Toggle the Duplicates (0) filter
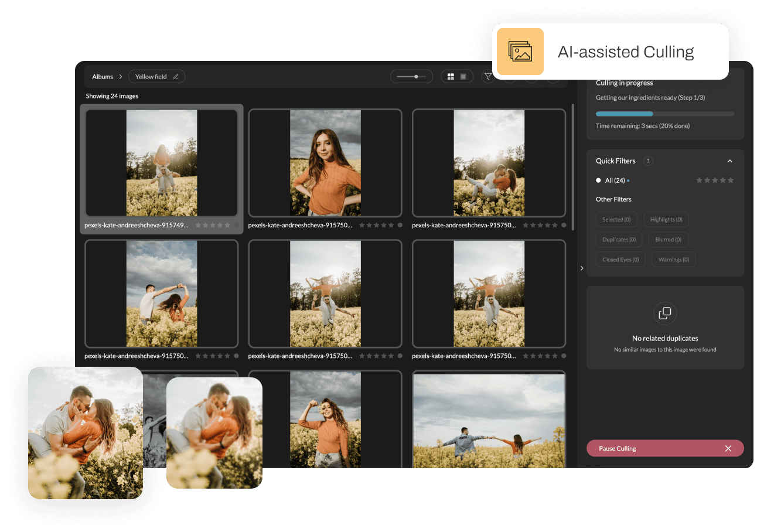Image resolution: width=757 pixels, height=532 pixels. [x=619, y=239]
